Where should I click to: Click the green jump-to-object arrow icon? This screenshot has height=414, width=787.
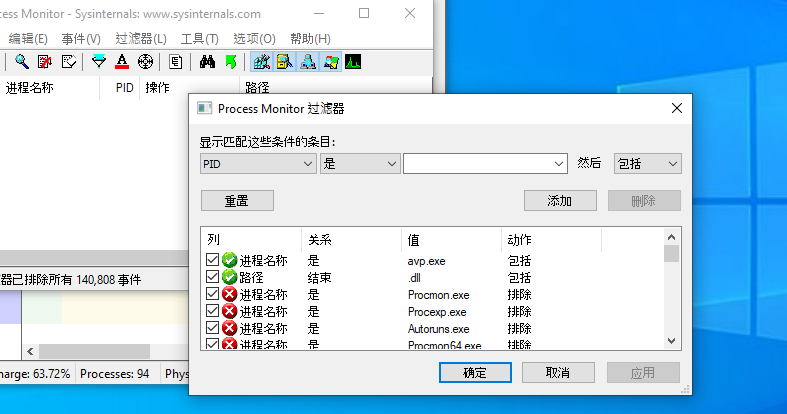(231, 62)
